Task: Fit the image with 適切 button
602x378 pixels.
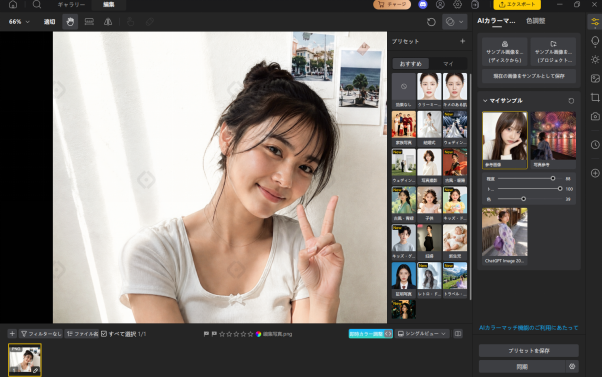Action: (x=49, y=22)
